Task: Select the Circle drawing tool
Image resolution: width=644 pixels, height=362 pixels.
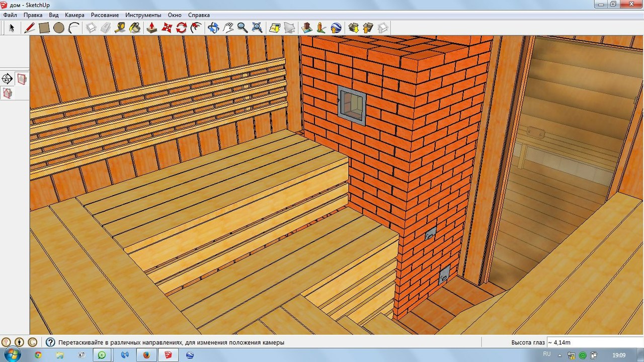Action: tap(59, 28)
